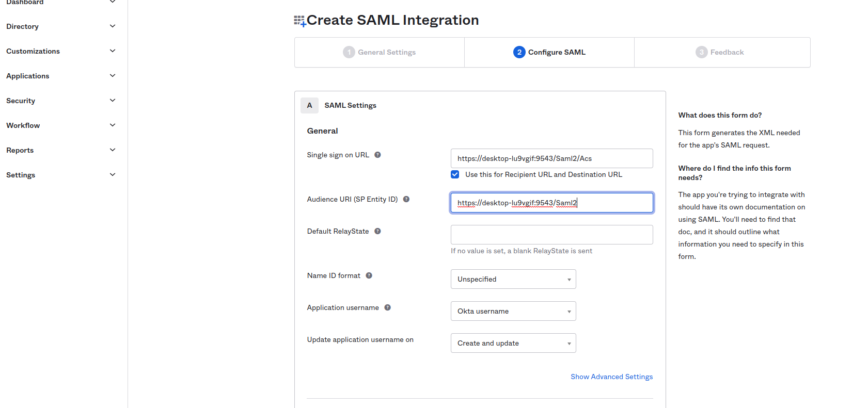Screen dimensions: 868x408
Task: Open the Reports menu in sidebar
Action: pyautogui.click(x=20, y=150)
